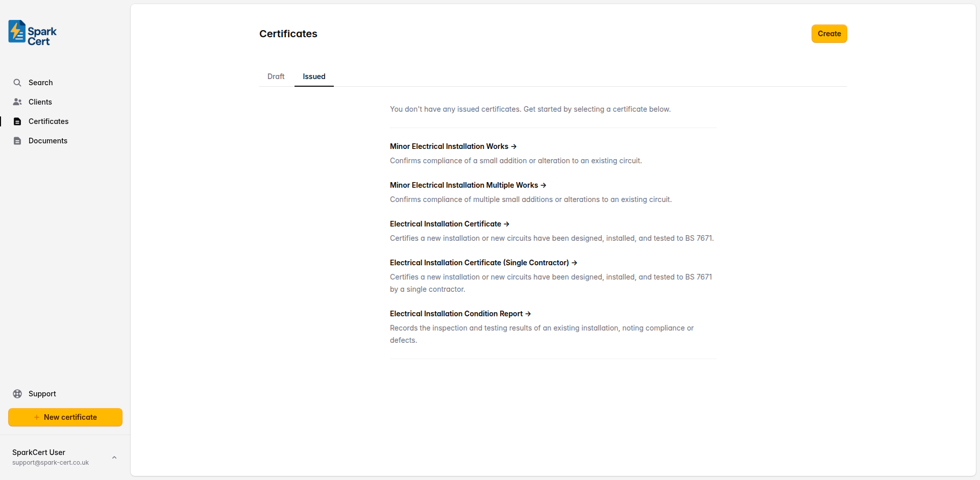Image resolution: width=980 pixels, height=480 pixels.
Task: Collapse the SparkCert User account chevron
Action: pos(114,457)
